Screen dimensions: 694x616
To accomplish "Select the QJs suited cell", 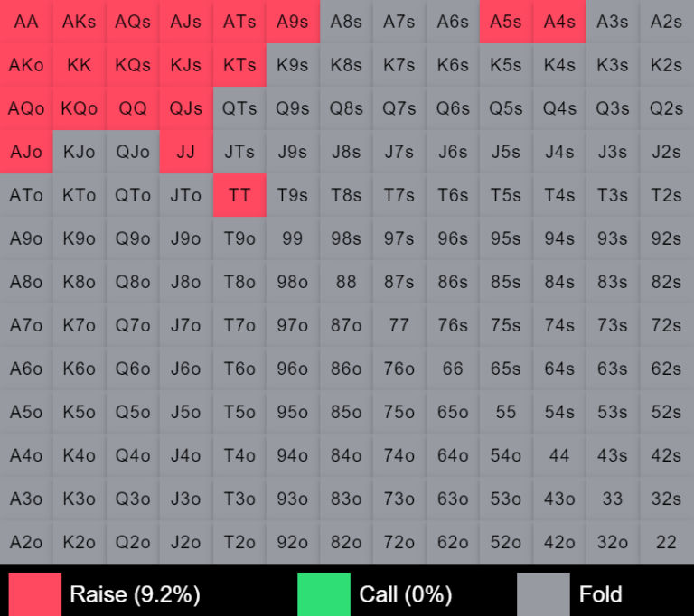I will point(186,108).
